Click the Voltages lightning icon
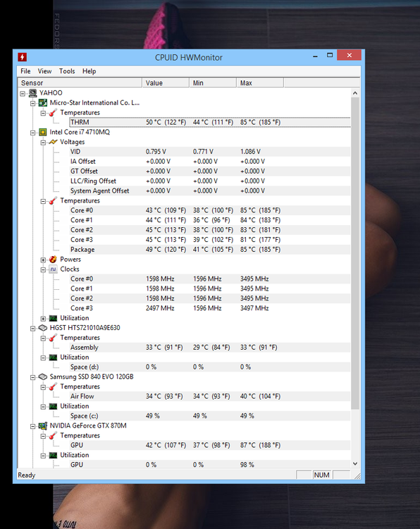This screenshot has height=529, width=420. coord(53,142)
